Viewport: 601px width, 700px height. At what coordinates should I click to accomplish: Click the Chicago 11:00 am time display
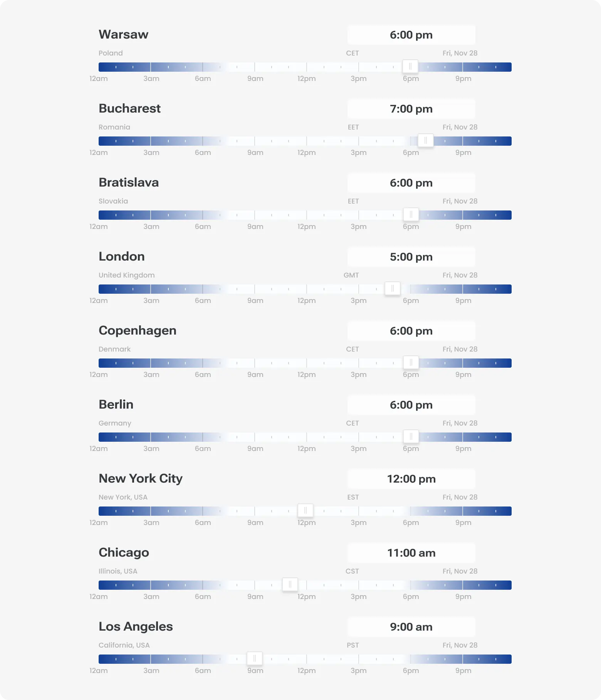pyautogui.click(x=411, y=553)
